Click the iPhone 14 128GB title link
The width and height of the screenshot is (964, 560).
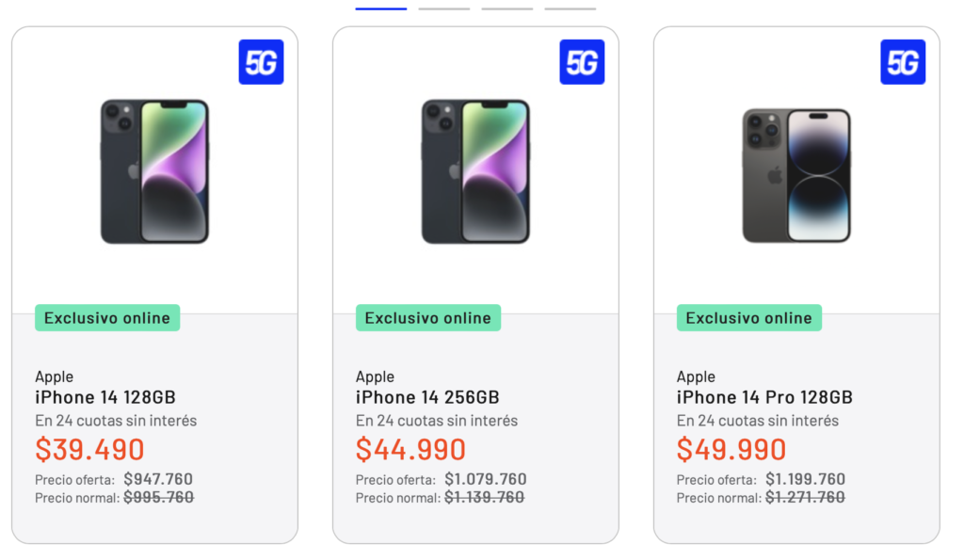click(105, 397)
